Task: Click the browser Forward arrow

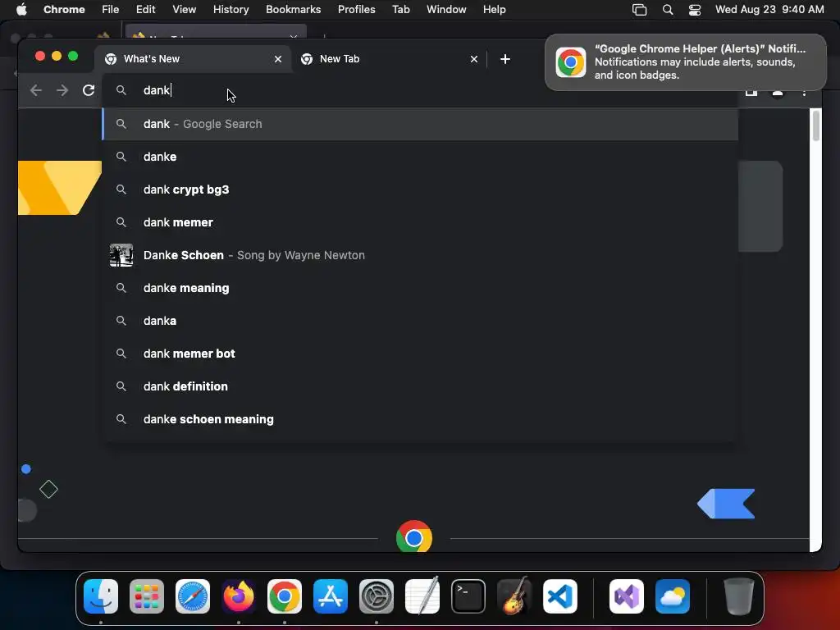Action: coord(62,90)
